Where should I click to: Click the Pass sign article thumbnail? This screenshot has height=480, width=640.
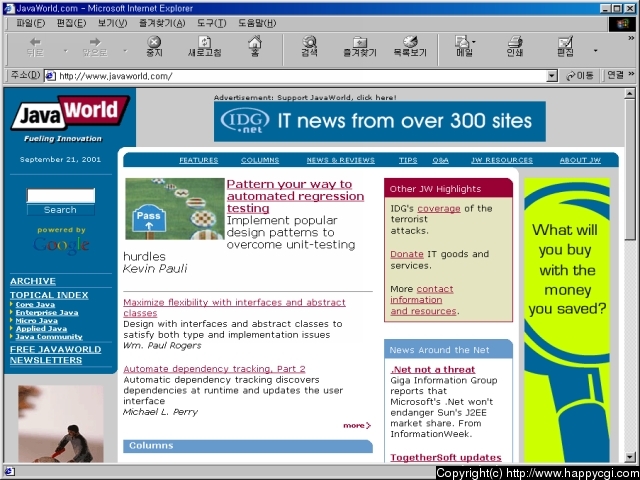[x=175, y=209]
